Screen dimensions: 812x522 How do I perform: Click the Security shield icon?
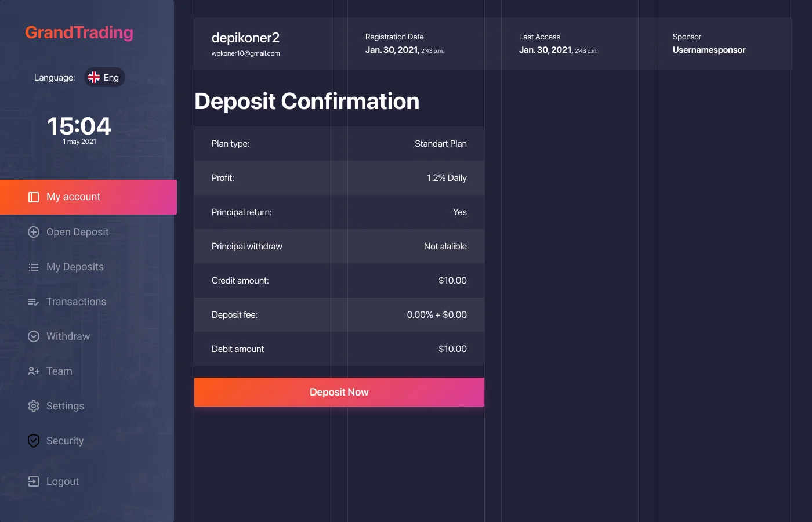coord(34,441)
